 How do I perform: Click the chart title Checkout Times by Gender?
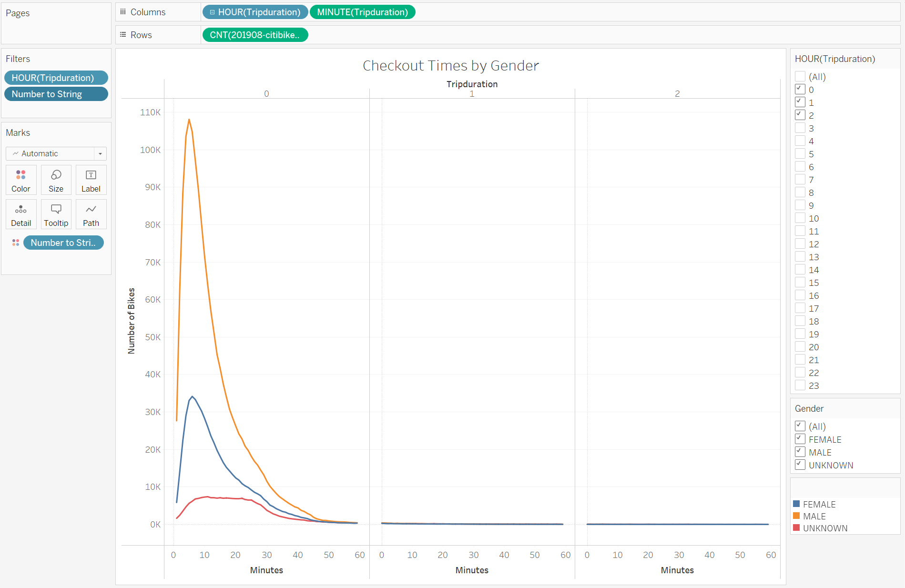coord(451,65)
